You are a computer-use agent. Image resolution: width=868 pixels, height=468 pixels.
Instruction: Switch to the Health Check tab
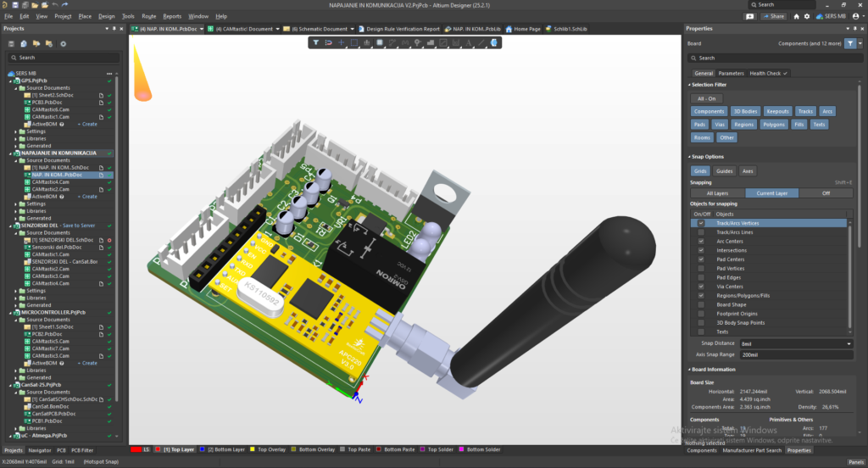pyautogui.click(x=768, y=73)
